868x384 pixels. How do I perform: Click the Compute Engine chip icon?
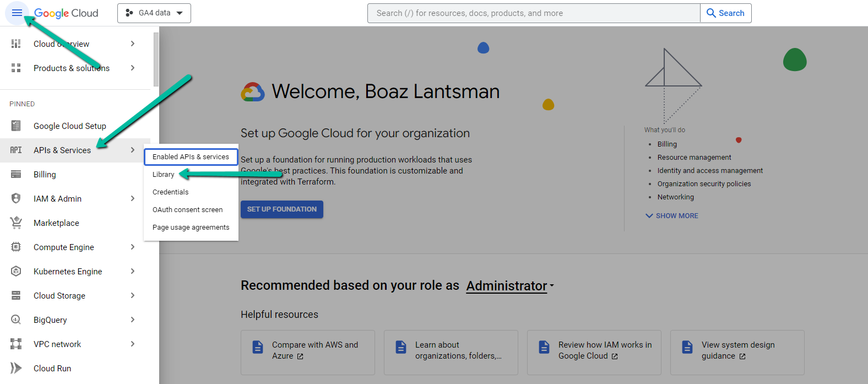(16, 247)
